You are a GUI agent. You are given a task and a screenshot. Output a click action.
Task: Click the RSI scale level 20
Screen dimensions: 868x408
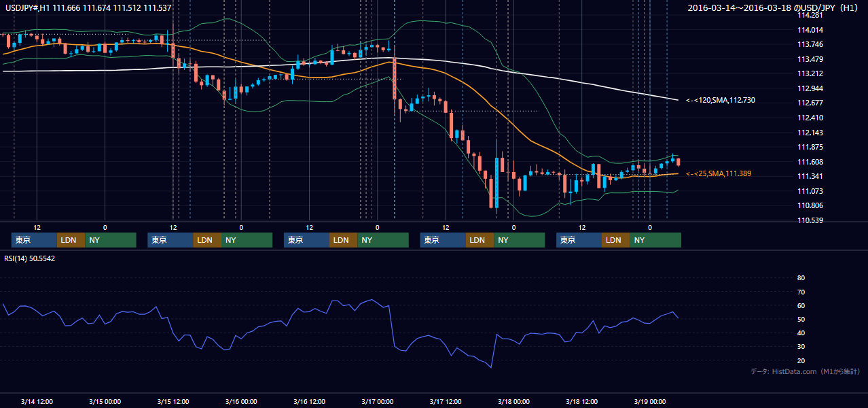click(801, 360)
